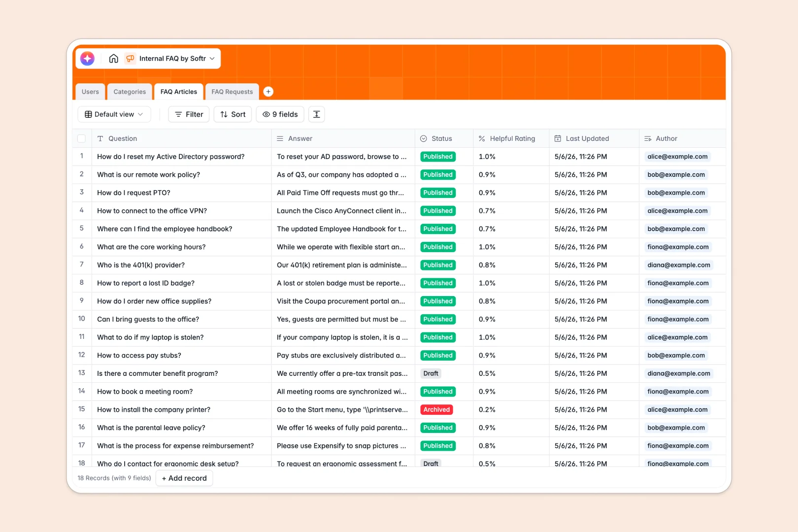Image resolution: width=798 pixels, height=532 pixels.
Task: Click answer 'We offer 16 weeks of fully paid parenta...'
Action: click(342, 428)
